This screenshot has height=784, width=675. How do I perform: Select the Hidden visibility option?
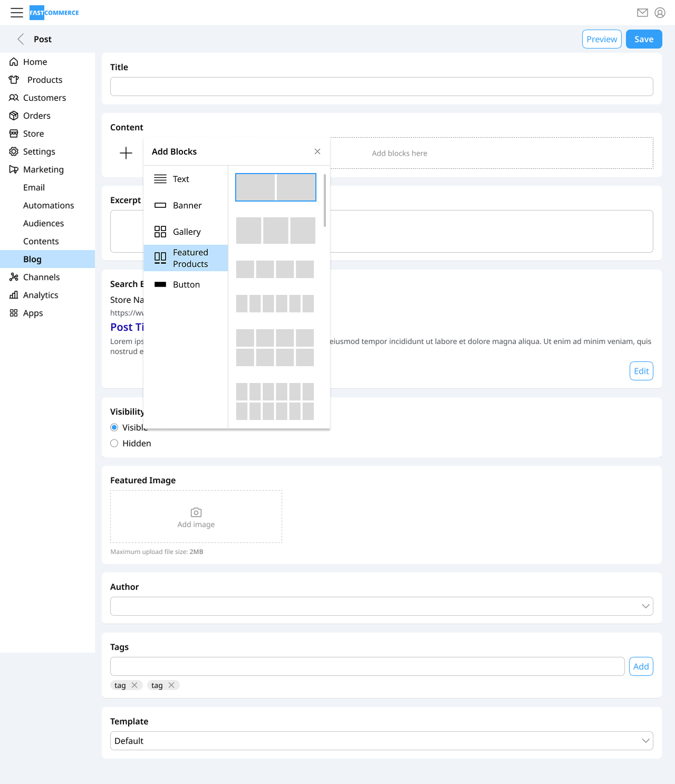coord(114,444)
